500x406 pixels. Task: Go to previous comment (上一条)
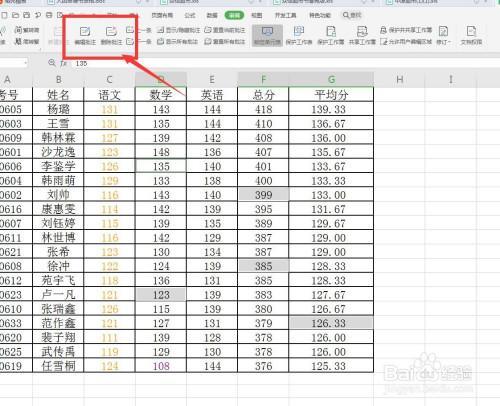point(139,30)
